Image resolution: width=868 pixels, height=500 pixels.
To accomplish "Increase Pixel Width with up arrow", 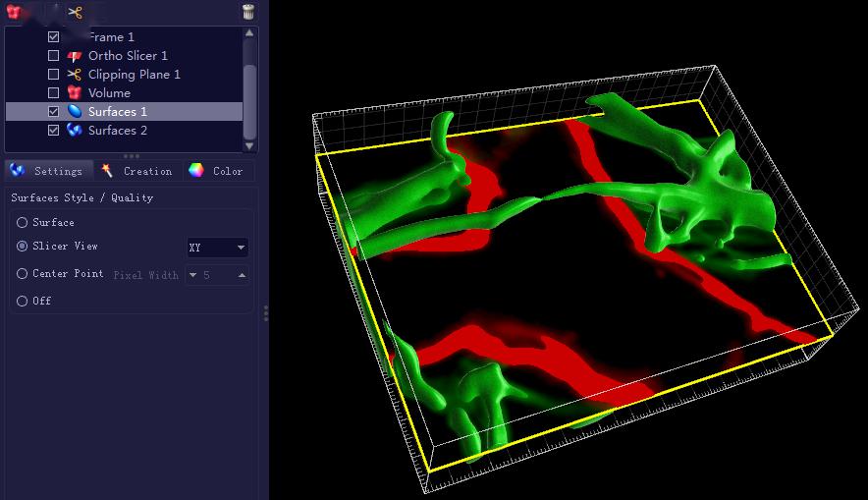I will click(242, 276).
